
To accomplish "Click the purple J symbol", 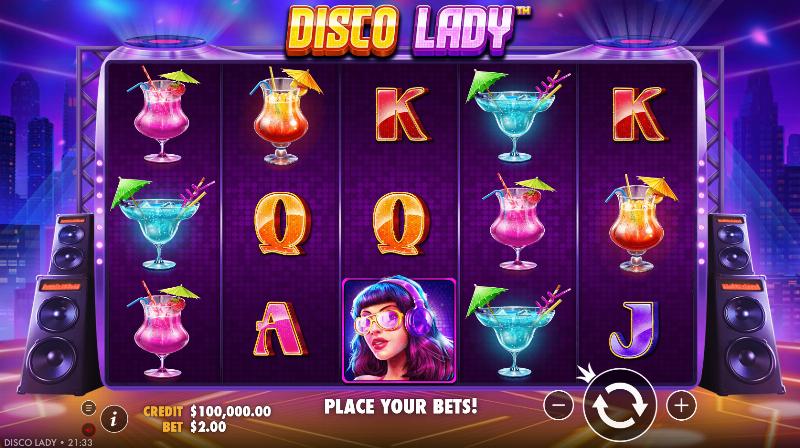I will [x=635, y=329].
